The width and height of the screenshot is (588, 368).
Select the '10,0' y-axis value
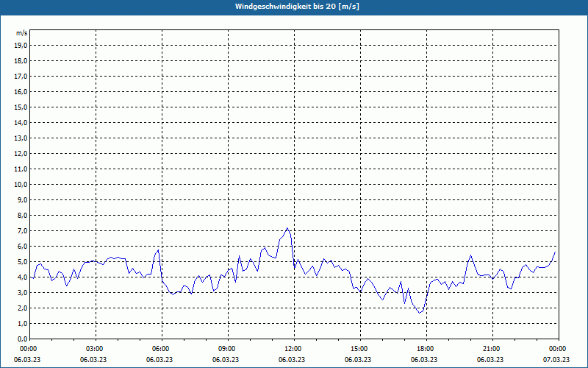pyautogui.click(x=21, y=185)
